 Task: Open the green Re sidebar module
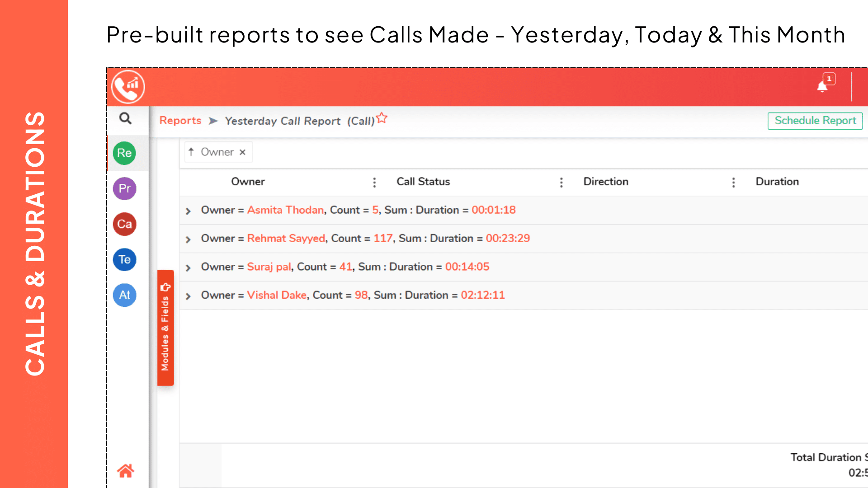pos(124,153)
